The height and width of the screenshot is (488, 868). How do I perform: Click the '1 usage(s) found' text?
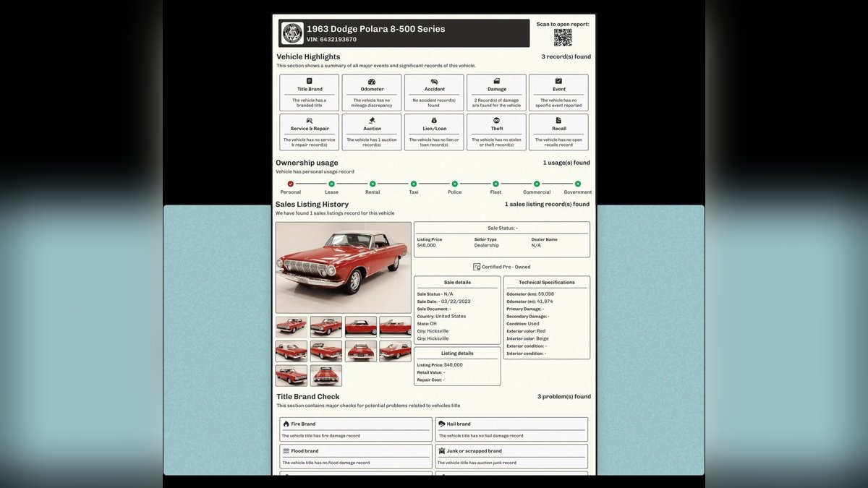567,163
